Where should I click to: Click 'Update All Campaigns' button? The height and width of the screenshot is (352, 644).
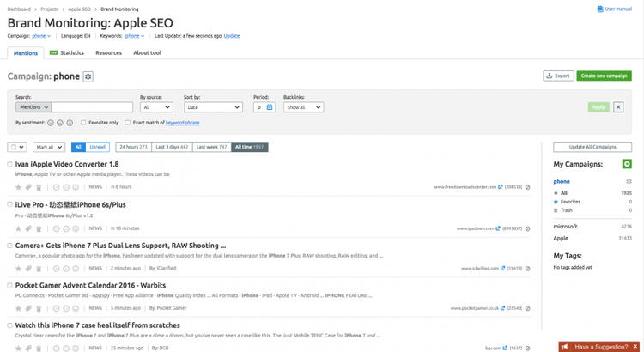click(x=592, y=147)
